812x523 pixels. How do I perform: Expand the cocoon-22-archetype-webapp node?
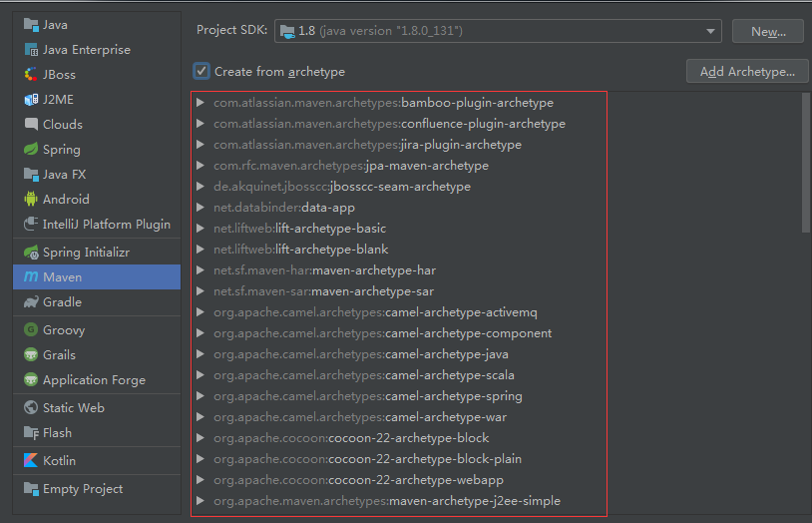pyautogui.click(x=201, y=480)
